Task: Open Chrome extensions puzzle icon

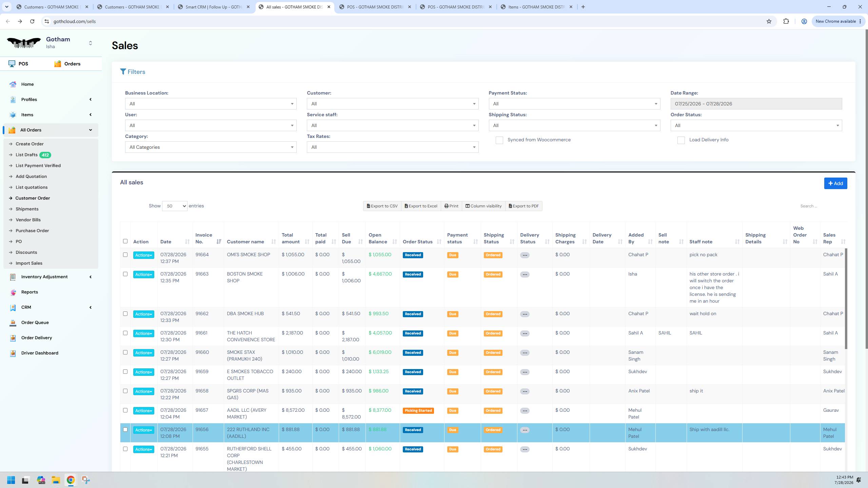Action: tap(786, 21)
